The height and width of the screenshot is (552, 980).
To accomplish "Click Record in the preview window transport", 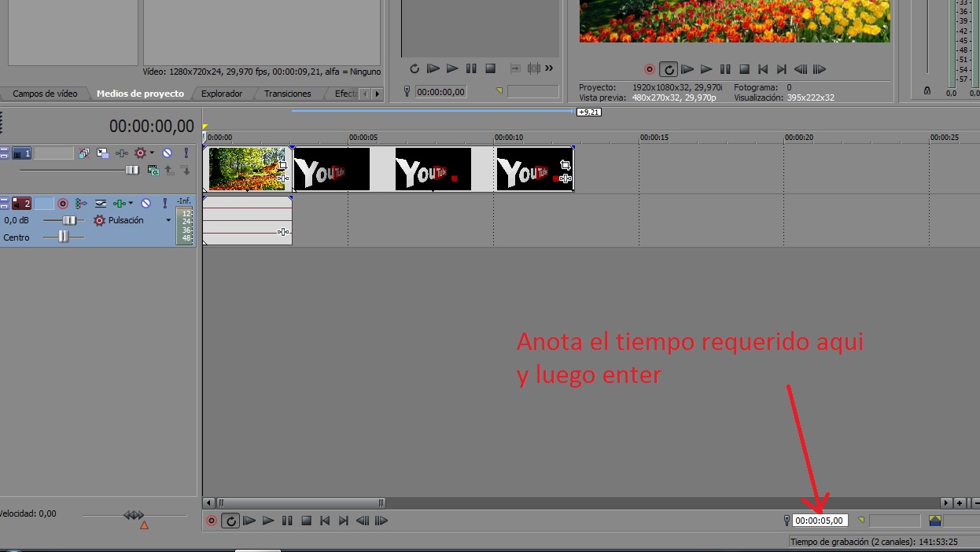I will pos(650,69).
